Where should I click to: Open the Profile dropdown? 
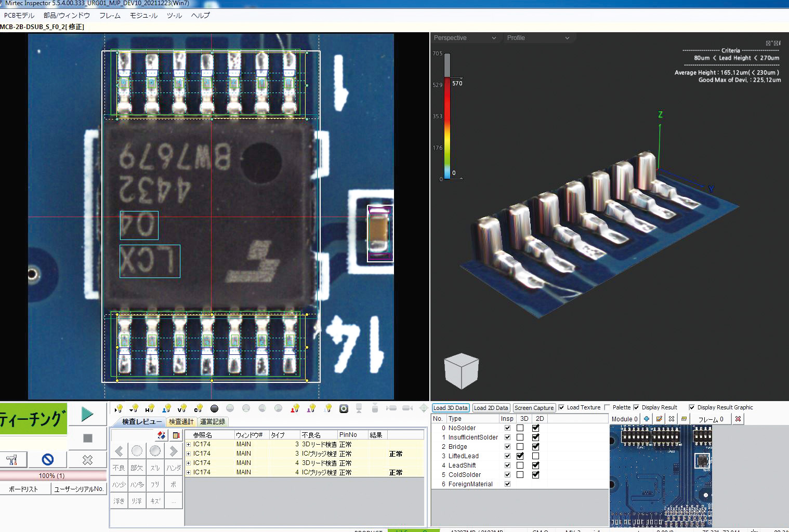pos(538,38)
